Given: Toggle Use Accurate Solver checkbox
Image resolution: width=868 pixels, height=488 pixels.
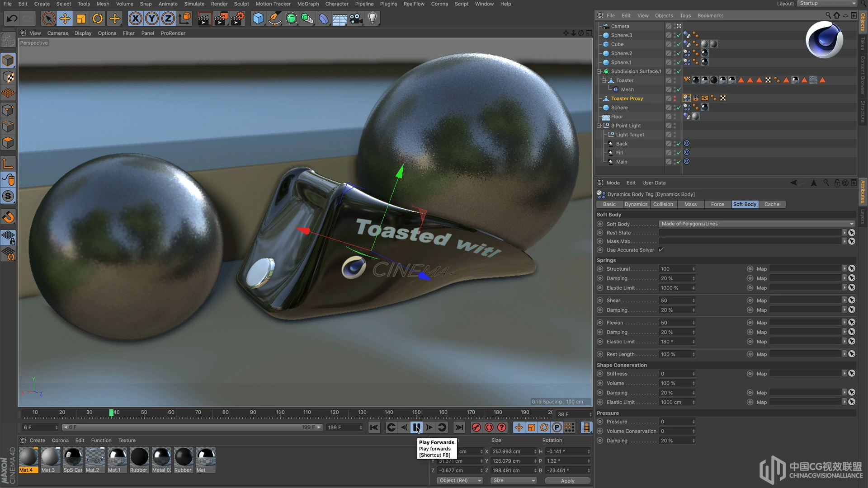Looking at the screenshot, I should coord(661,250).
